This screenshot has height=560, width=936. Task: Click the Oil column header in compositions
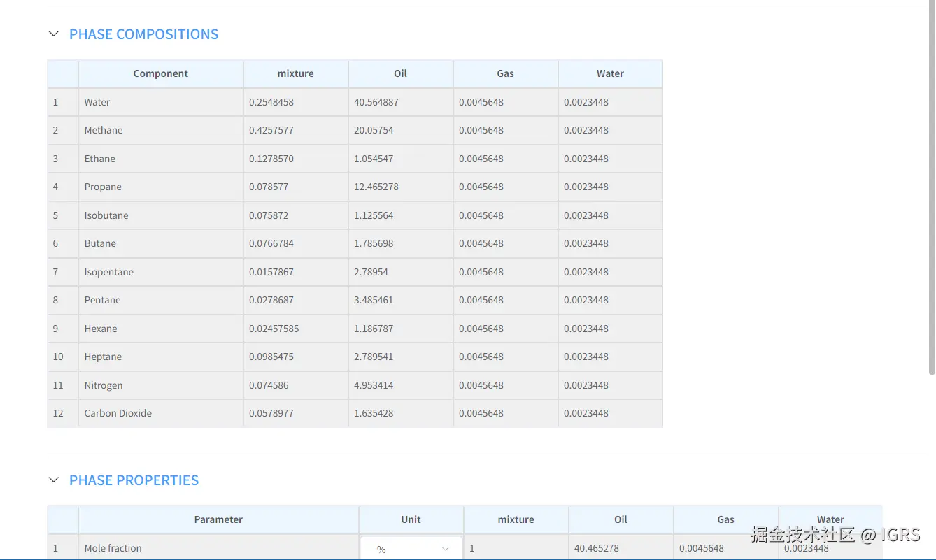(x=400, y=73)
